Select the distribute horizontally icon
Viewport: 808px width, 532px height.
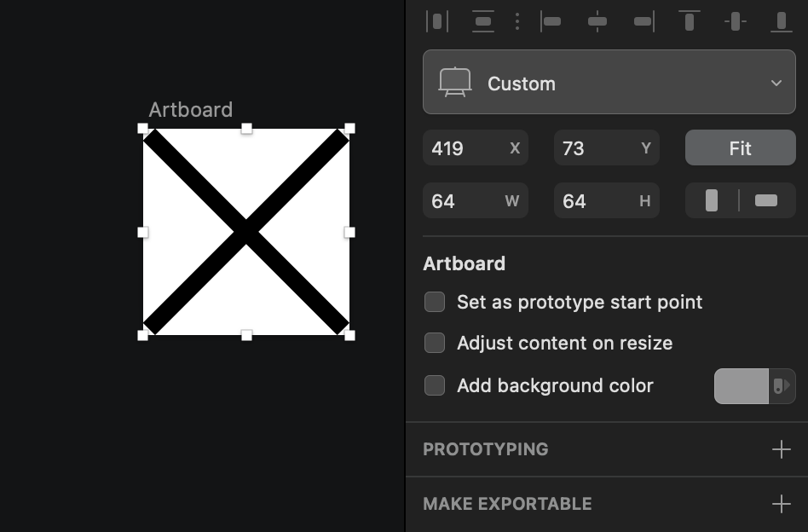437,21
